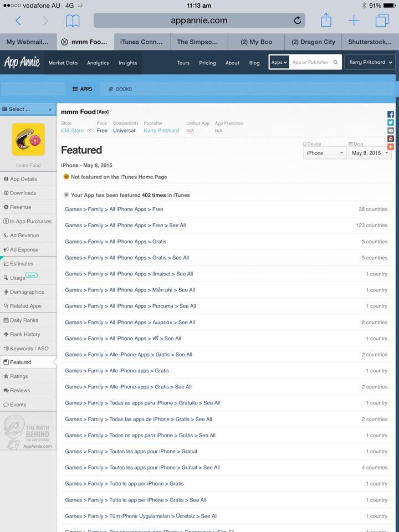This screenshot has height=532, width=399.
Task: Tap the Safari back arrow
Action: pos(18,21)
